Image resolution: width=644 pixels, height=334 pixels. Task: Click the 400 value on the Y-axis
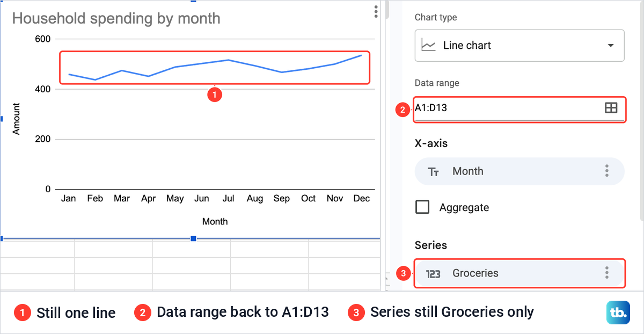[x=42, y=89]
